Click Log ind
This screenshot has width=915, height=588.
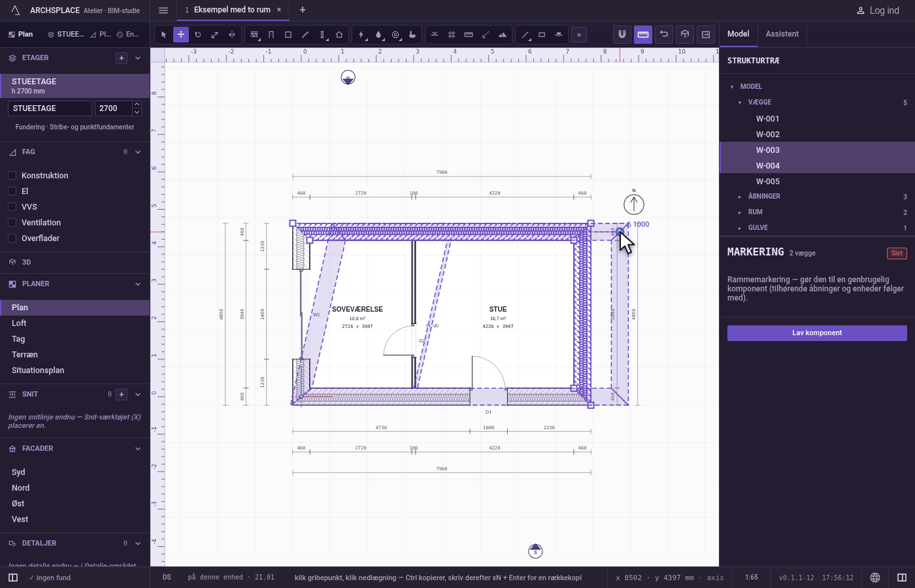click(878, 10)
